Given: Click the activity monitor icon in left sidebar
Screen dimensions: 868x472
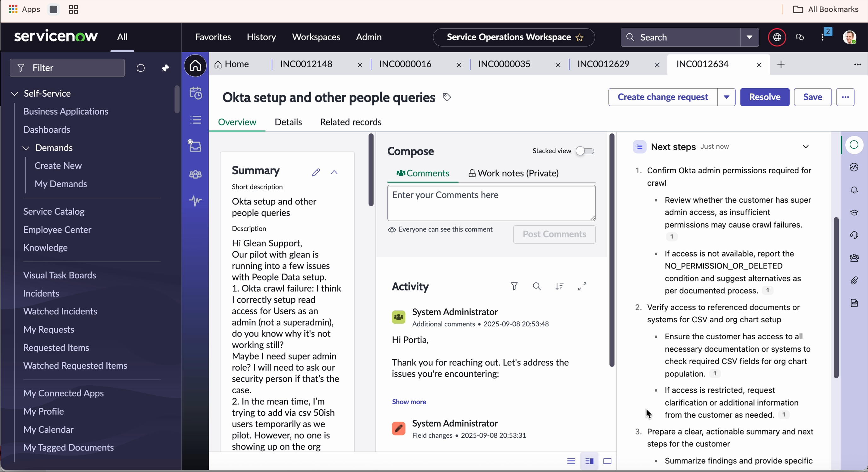Looking at the screenshot, I should pos(196,201).
